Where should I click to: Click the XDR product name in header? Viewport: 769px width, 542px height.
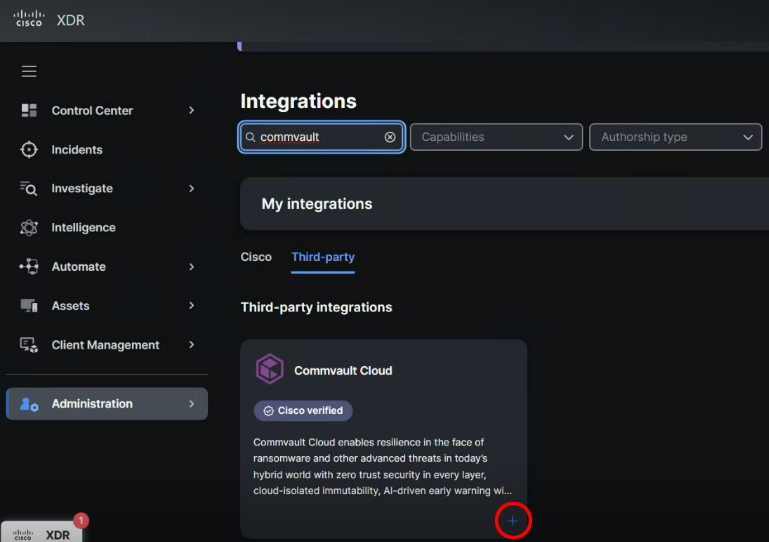71,20
